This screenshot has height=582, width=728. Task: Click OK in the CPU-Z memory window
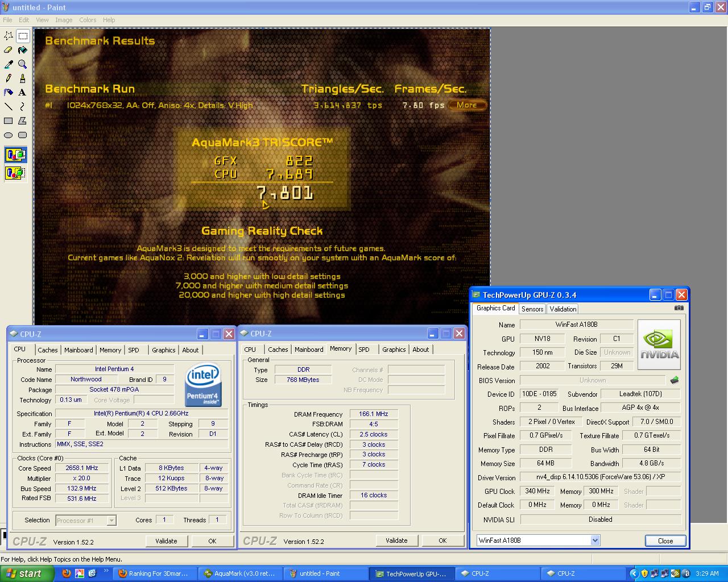point(442,541)
